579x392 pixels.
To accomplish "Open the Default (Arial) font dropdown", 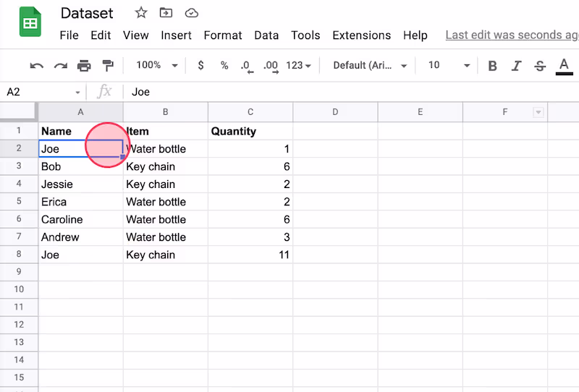I will pos(370,65).
